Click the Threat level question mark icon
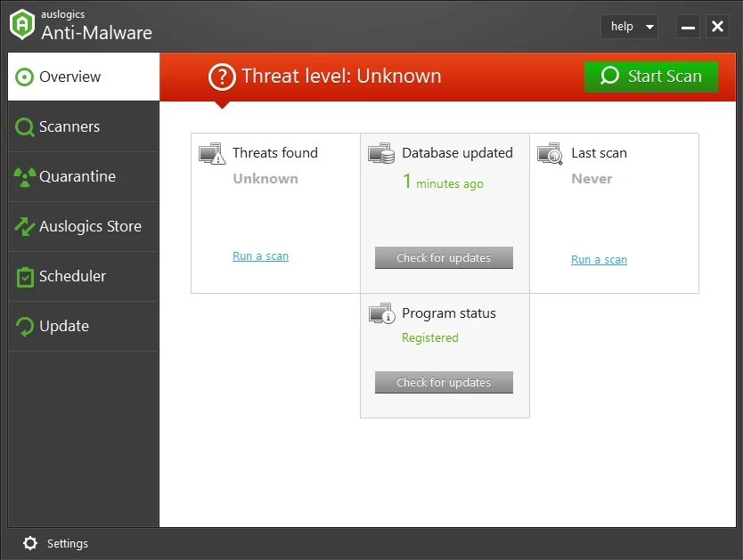Screen dimensions: 743x560 [x=222, y=77]
